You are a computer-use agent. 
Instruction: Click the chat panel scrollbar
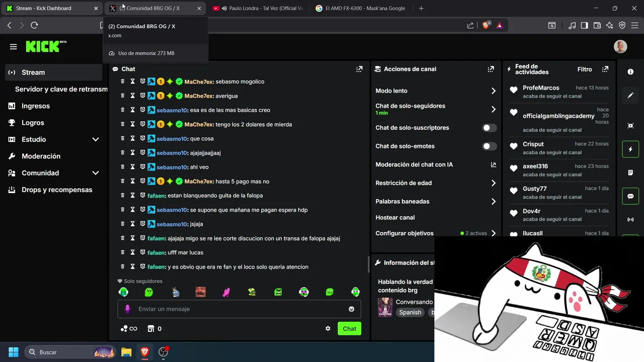coord(369,263)
